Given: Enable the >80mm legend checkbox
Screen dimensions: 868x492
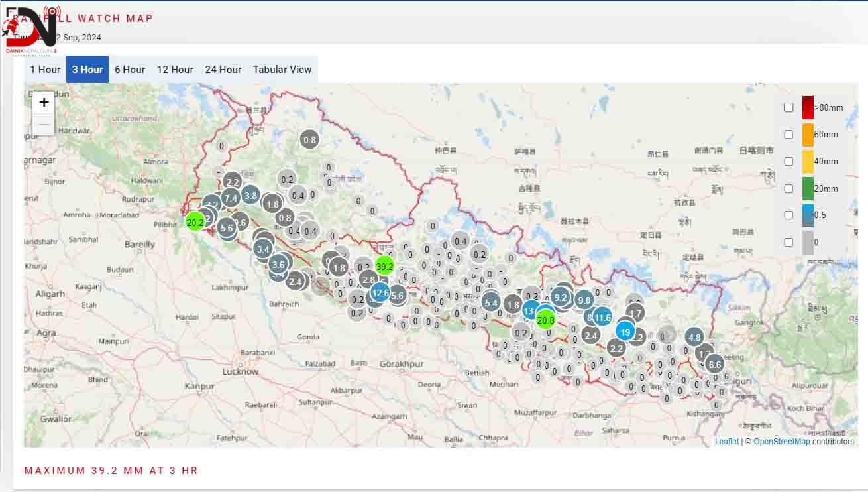Looking at the screenshot, I should click(788, 107).
